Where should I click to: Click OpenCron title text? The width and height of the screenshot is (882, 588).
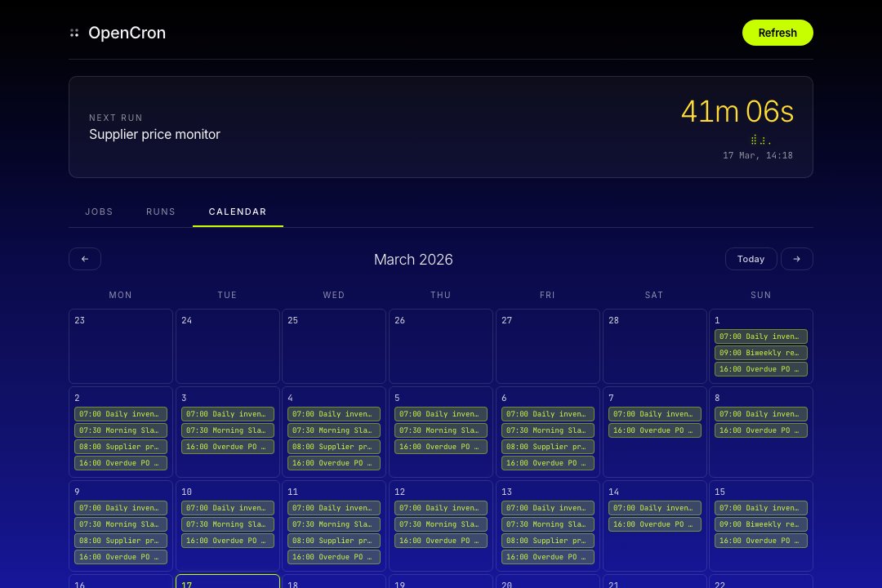pos(127,33)
